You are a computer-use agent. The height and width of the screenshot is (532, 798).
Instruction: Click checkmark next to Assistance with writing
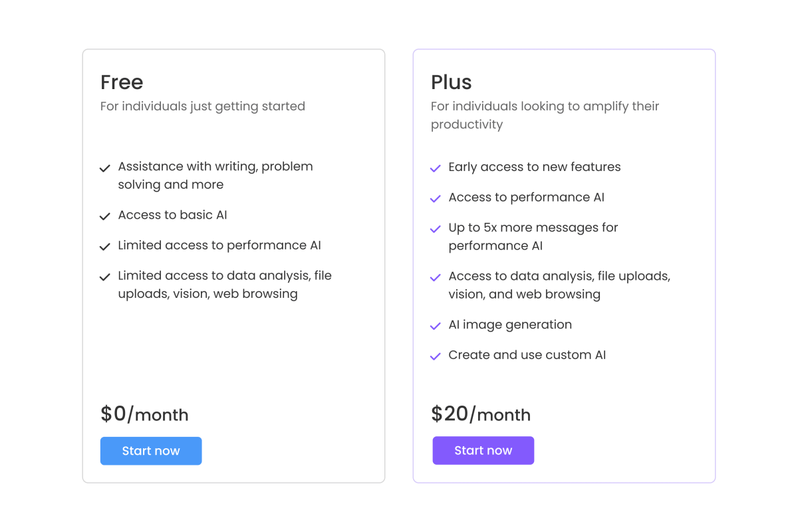104,168
